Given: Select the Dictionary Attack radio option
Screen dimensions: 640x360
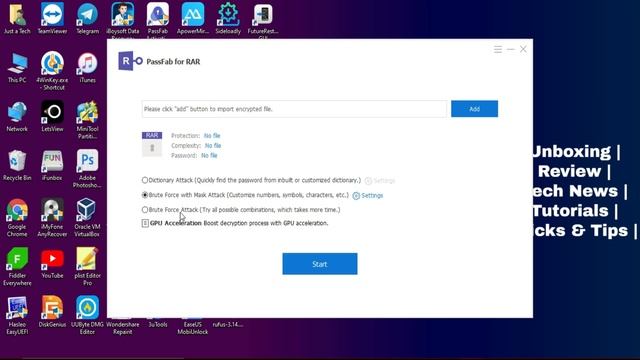Looking at the screenshot, I should [x=145, y=180].
